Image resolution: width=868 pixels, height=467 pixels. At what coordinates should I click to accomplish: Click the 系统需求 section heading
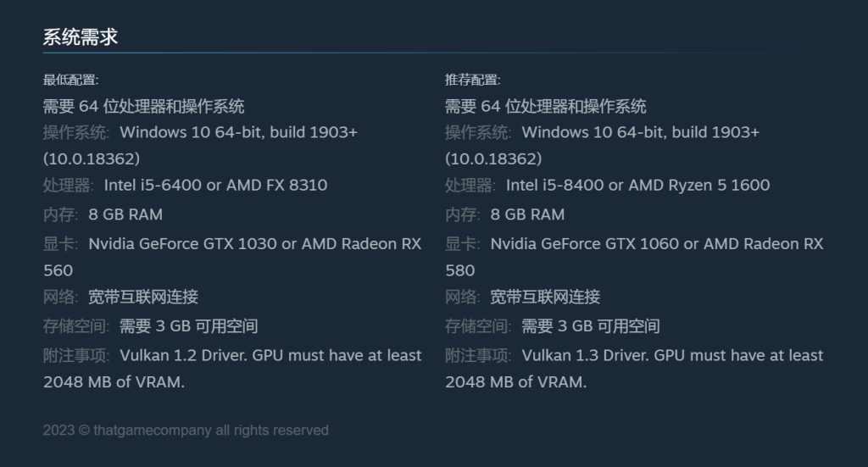[x=81, y=36]
